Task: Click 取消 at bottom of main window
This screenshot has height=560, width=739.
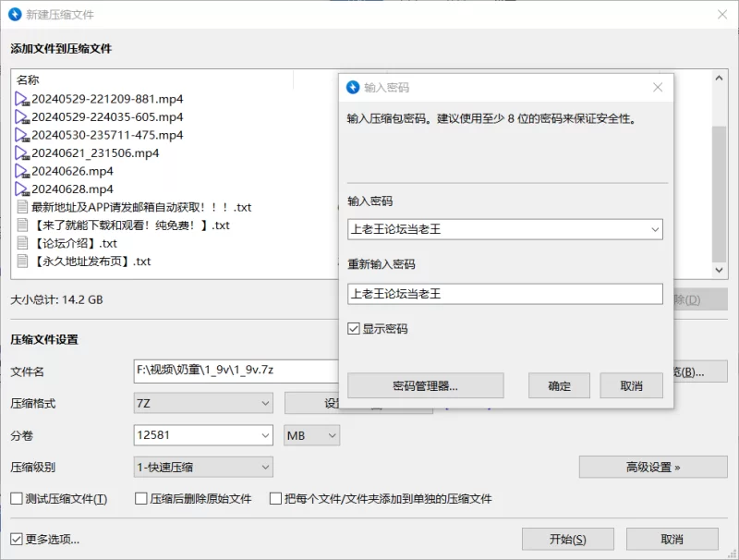Action: [672, 539]
